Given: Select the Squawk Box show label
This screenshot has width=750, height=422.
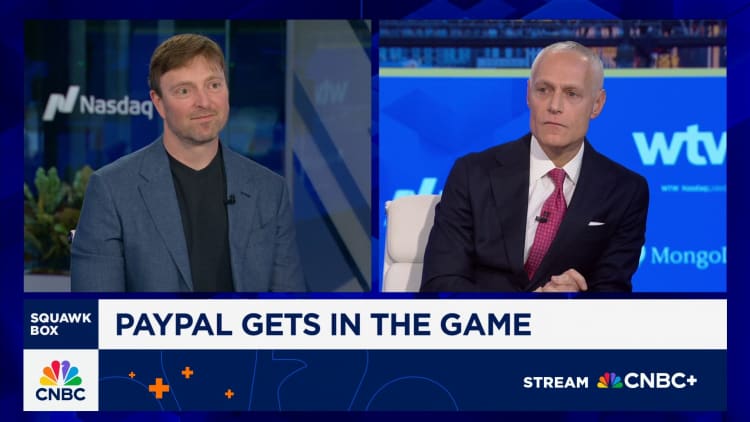Looking at the screenshot, I should coord(61,324).
